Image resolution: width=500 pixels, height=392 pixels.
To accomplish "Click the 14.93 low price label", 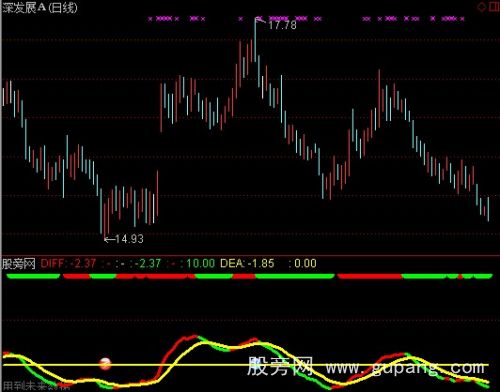I will [129, 239].
